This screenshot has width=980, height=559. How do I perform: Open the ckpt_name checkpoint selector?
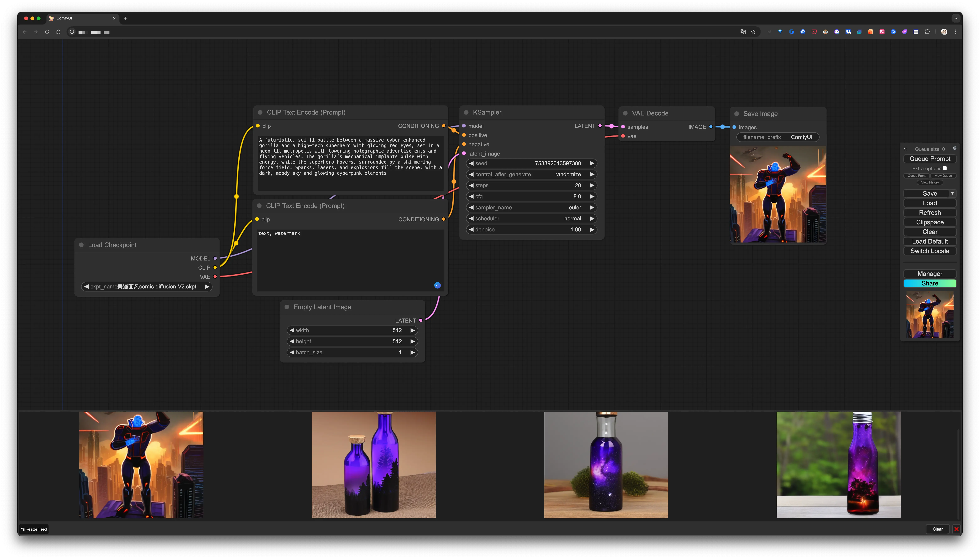tap(147, 286)
